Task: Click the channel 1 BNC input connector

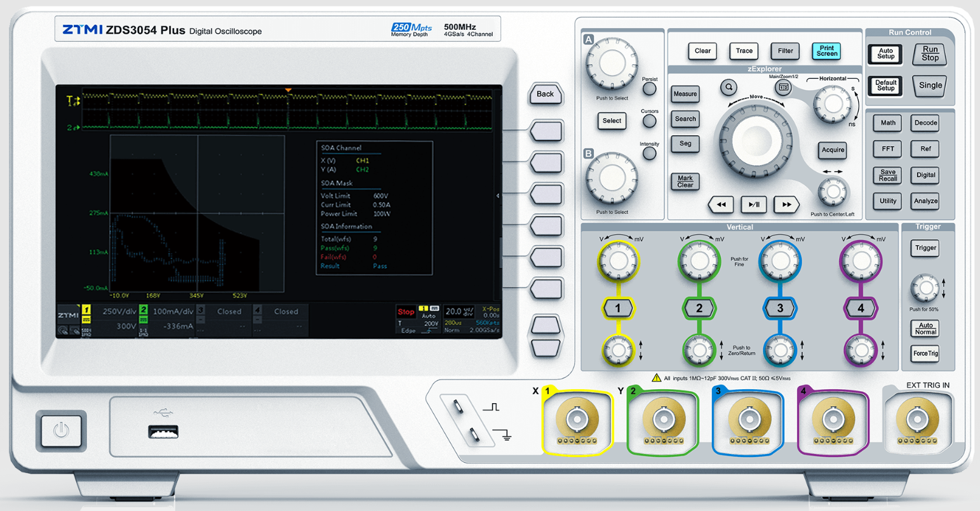Action: pyautogui.click(x=577, y=420)
